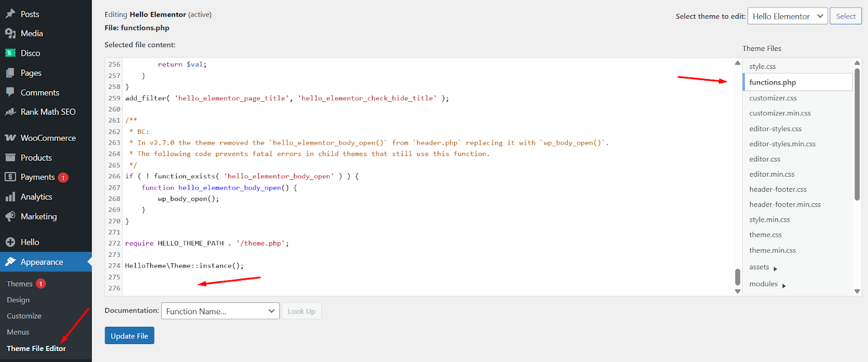Open editor-styles.min.css file
Screen dimensions: 868x362
[782, 144]
